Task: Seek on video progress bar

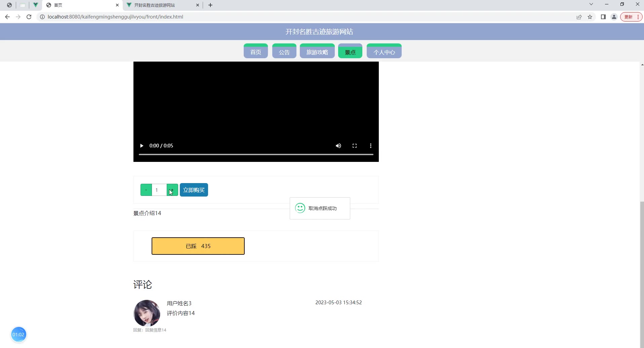Action: [x=256, y=154]
